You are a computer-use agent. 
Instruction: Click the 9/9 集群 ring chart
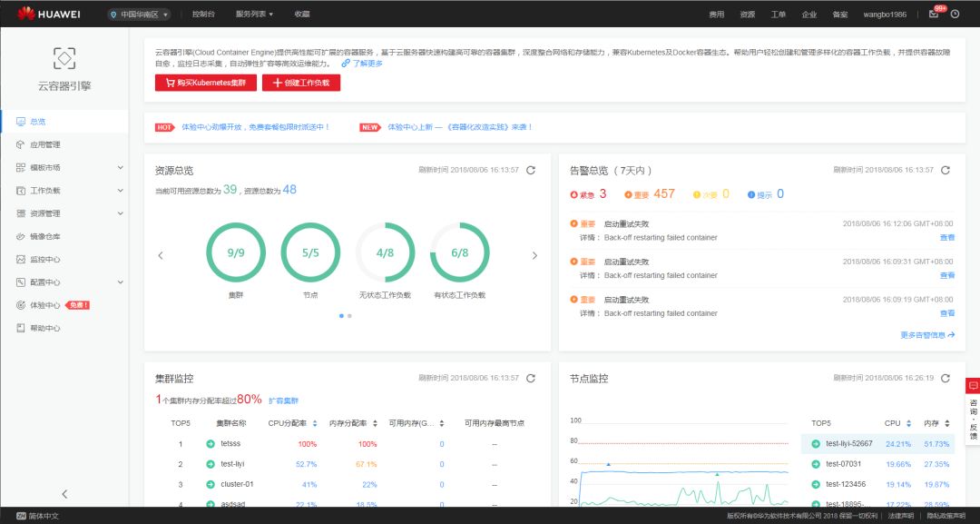236,252
